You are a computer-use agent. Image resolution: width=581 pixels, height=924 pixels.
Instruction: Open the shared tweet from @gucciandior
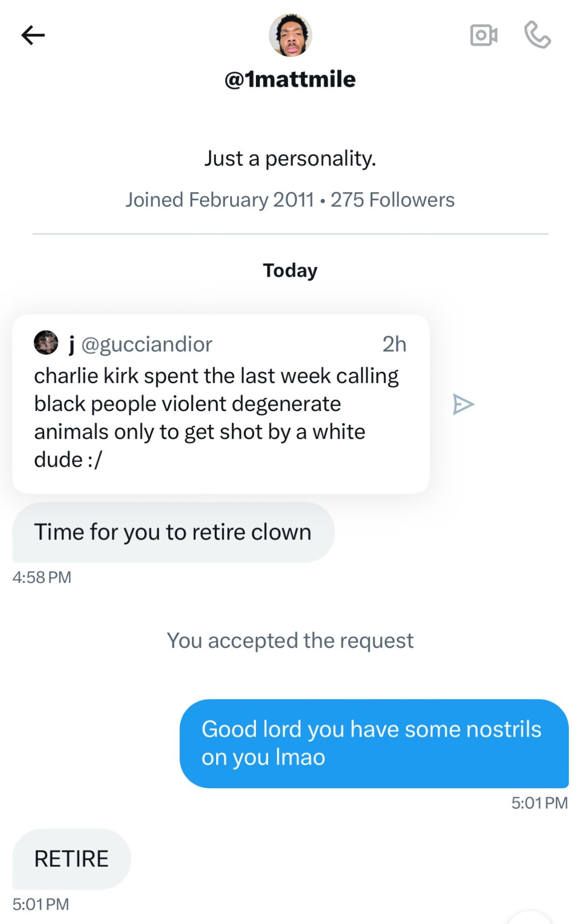point(221,404)
